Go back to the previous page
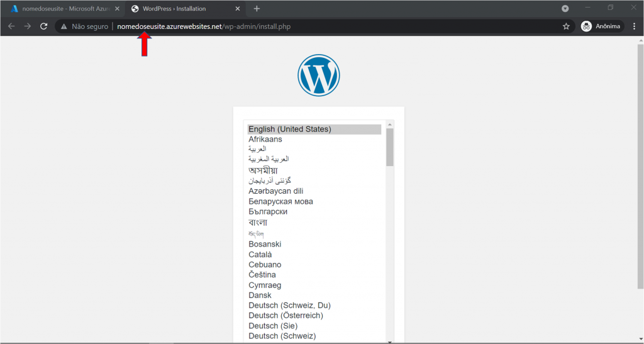The height and width of the screenshot is (344, 644). pyautogui.click(x=11, y=26)
